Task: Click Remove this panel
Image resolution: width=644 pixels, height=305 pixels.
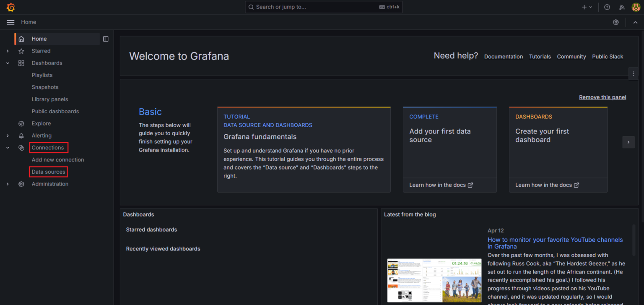Action: point(602,97)
